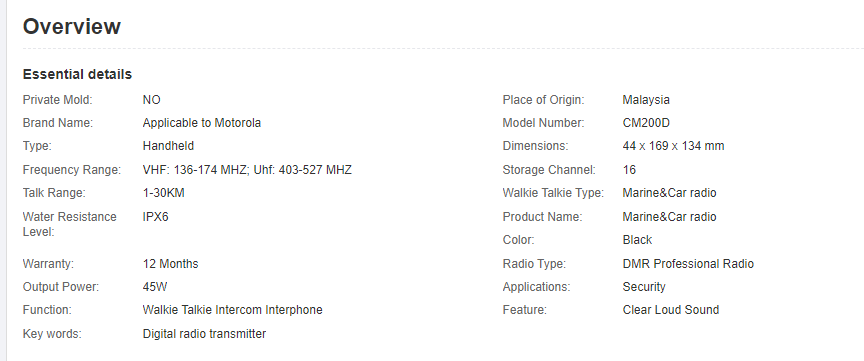The width and height of the screenshot is (864, 361).
Task: Select the Frequency Range value text
Action: 247,170
